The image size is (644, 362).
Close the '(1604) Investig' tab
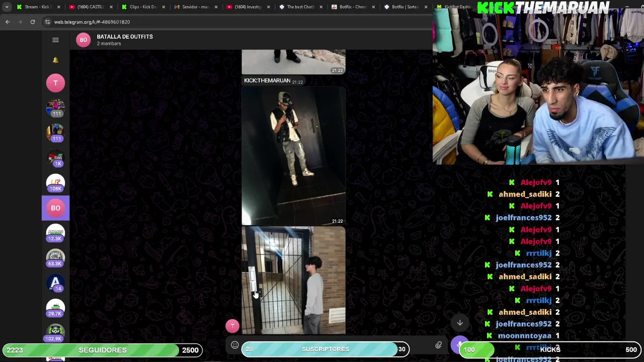coord(268,7)
